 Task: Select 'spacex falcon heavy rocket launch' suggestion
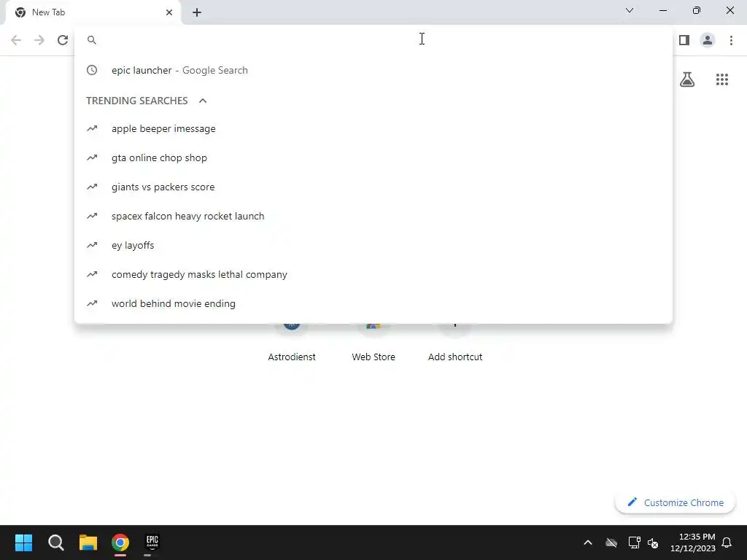point(373,216)
